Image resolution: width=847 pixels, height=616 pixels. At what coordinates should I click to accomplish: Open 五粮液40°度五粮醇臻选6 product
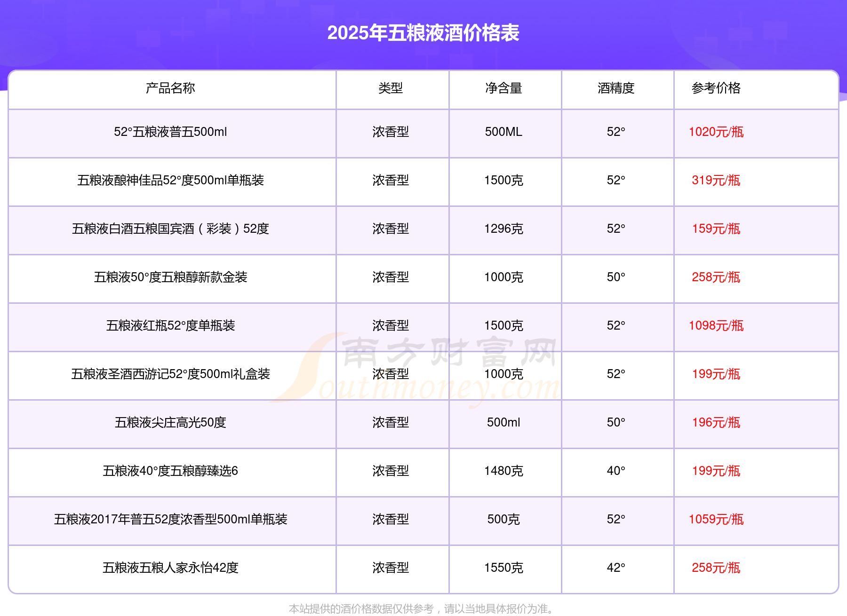(x=170, y=471)
